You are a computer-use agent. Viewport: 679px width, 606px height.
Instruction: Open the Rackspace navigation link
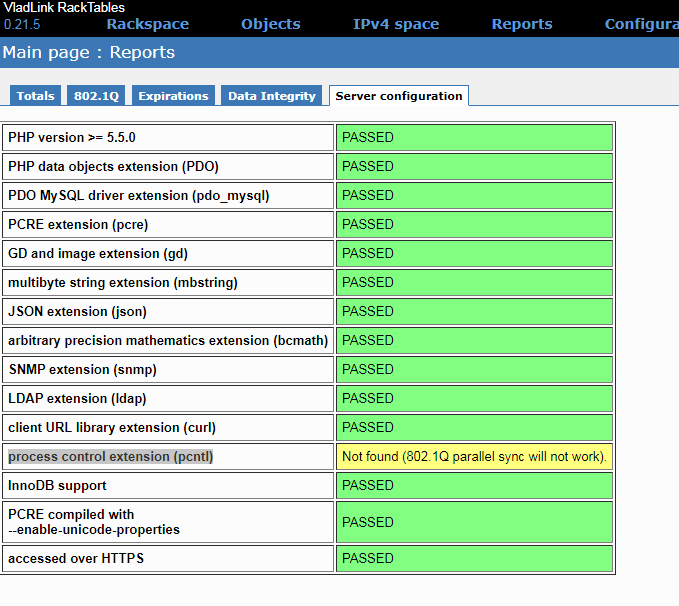click(147, 24)
